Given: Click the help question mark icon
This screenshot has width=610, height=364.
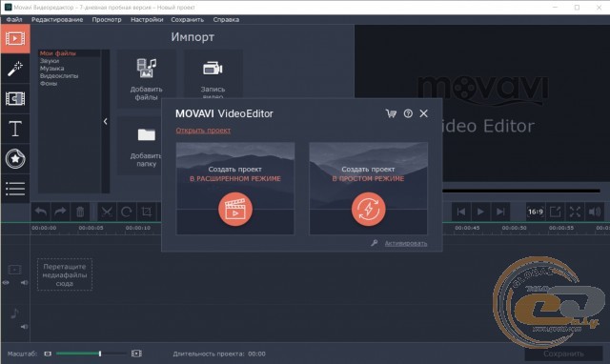Looking at the screenshot, I should tap(408, 113).
